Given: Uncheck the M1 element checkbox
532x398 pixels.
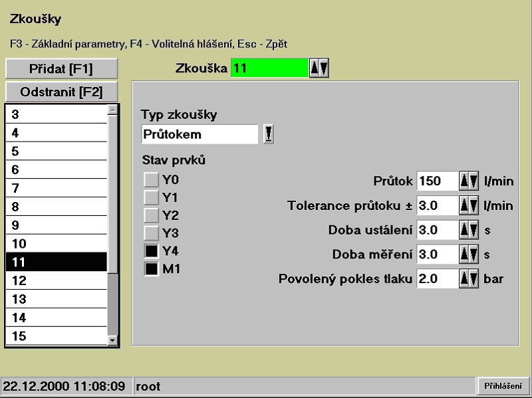Looking at the screenshot, I should pyautogui.click(x=152, y=269).
